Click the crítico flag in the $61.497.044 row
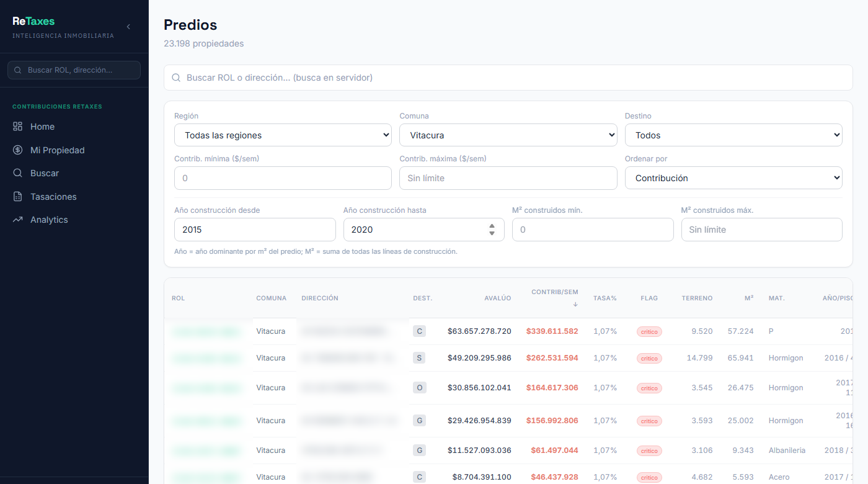 point(649,451)
